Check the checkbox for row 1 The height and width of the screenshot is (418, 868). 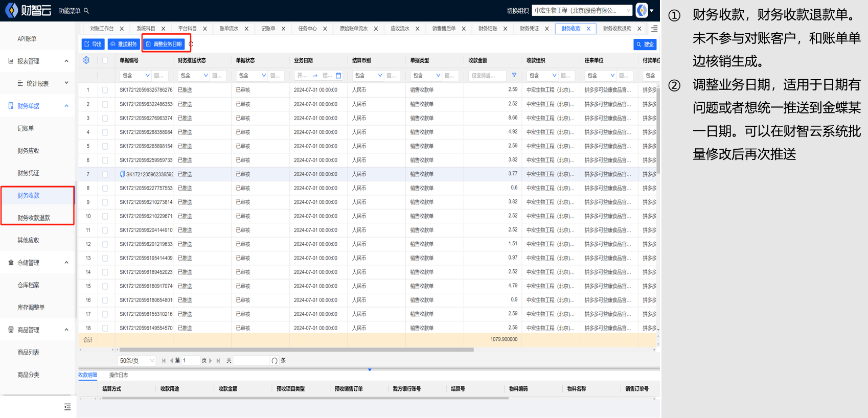coord(105,90)
